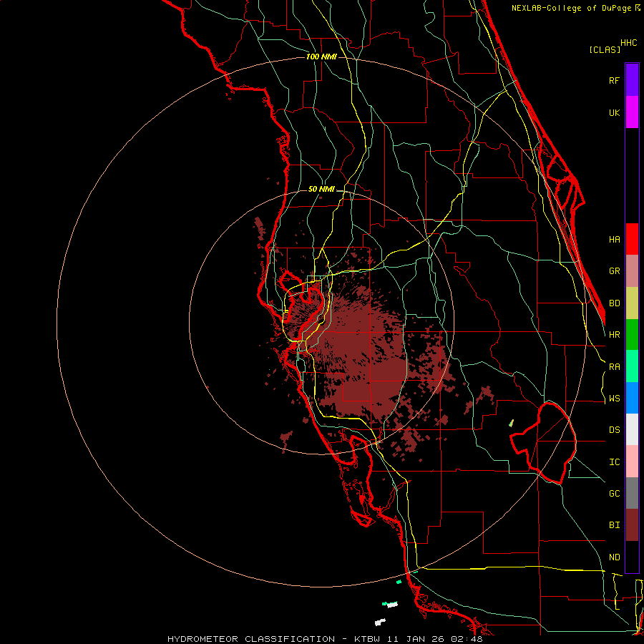Viewport: 644px width, 644px height.
Task: Click the DS legend label
Action: point(614,429)
